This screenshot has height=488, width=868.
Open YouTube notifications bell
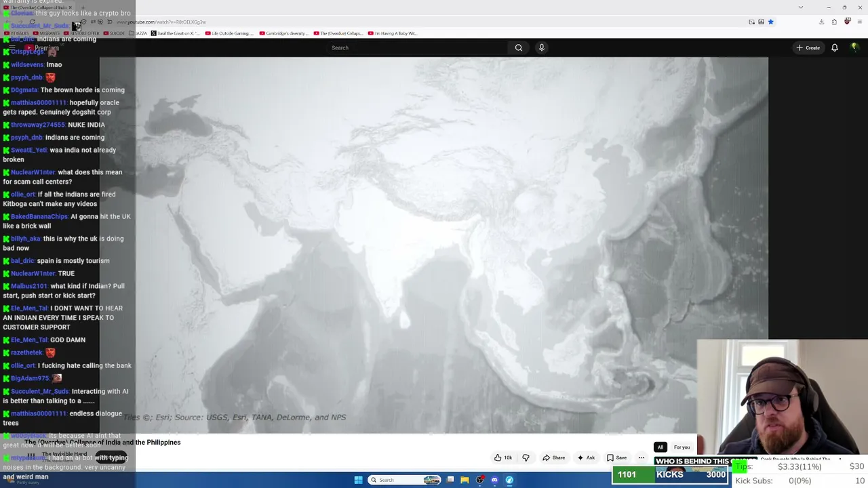click(x=835, y=47)
